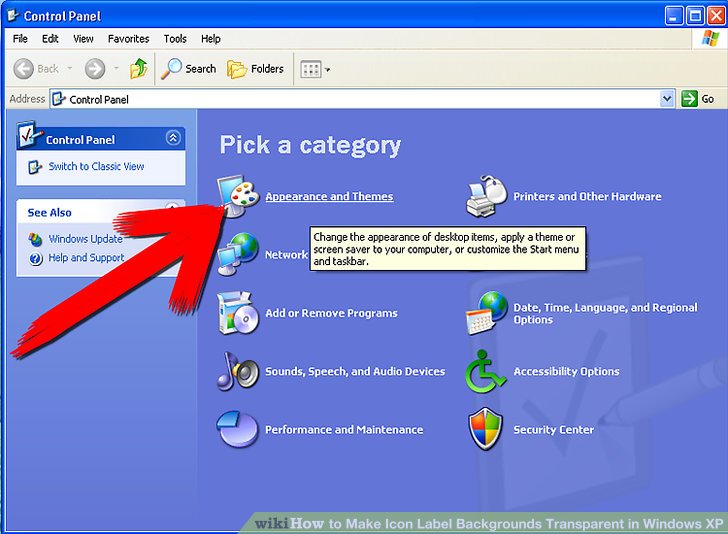Click the green Go arrow button

689,98
